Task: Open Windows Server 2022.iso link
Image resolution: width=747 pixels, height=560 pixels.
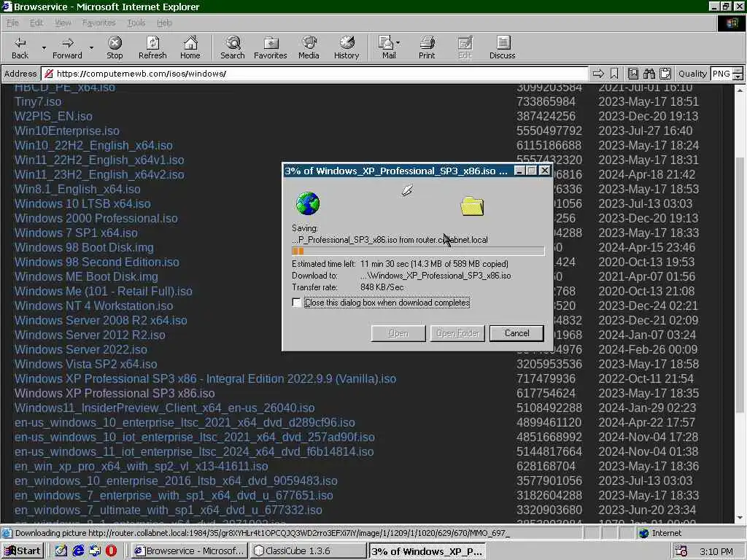Action: click(80, 349)
